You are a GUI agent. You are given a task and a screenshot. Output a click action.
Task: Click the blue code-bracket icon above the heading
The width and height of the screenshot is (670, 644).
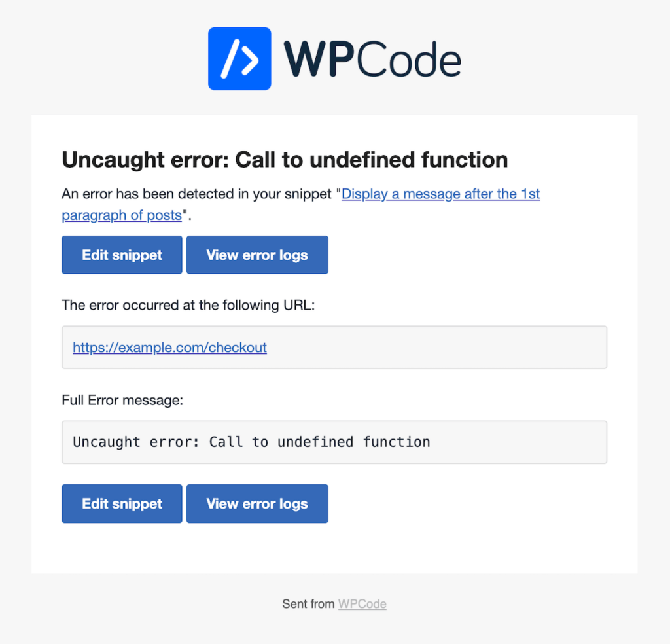239,58
